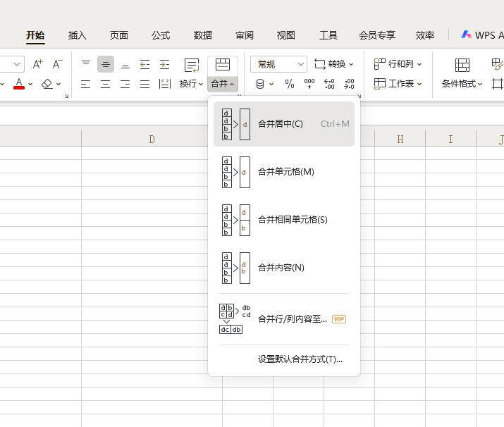
Task: Increase decimal places
Action: pyautogui.click(x=329, y=84)
